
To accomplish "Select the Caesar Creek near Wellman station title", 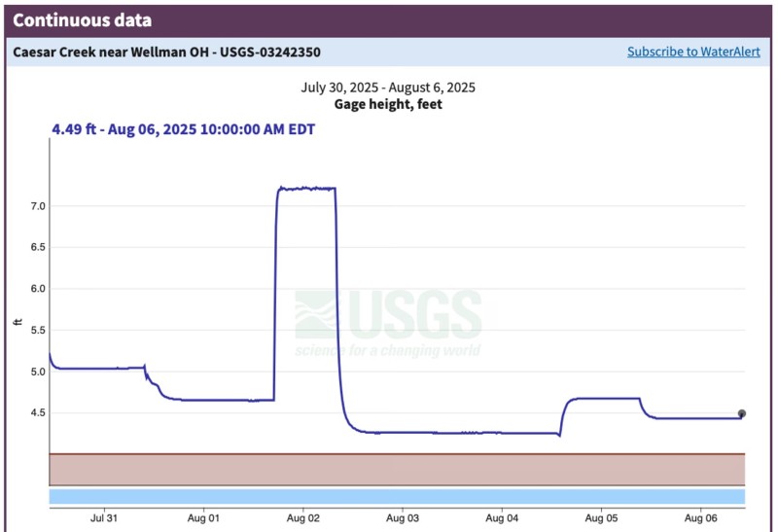I will pos(166,52).
